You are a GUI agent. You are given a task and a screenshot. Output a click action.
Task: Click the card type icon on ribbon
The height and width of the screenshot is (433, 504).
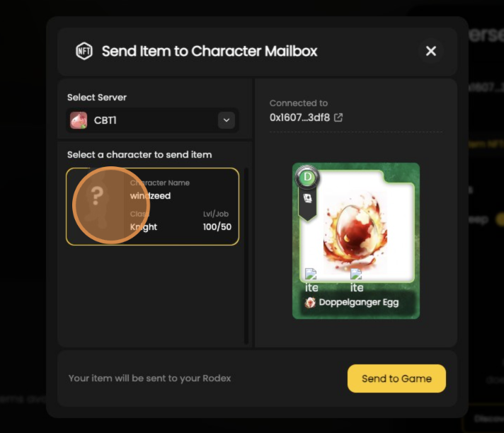point(308,198)
